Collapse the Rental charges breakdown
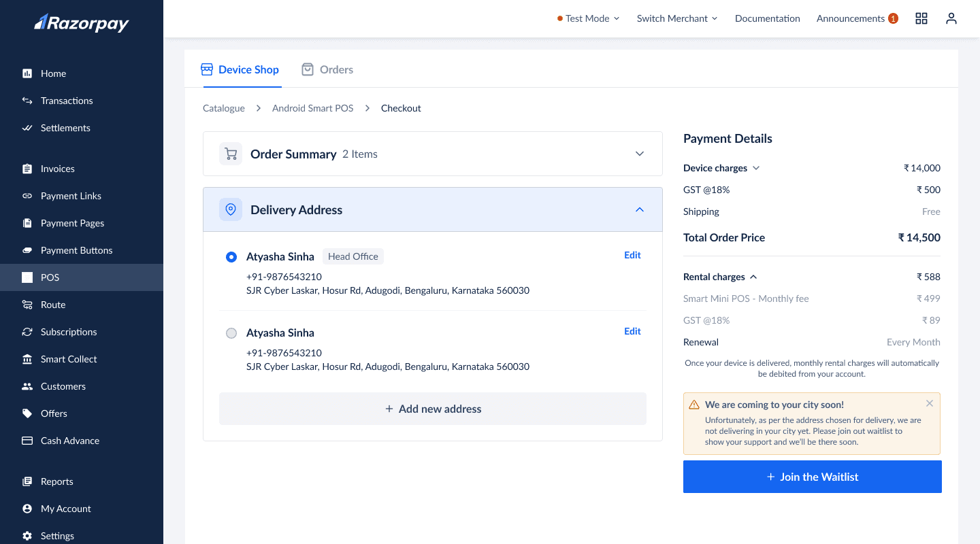Viewport: 980px width, 544px height. (x=753, y=277)
